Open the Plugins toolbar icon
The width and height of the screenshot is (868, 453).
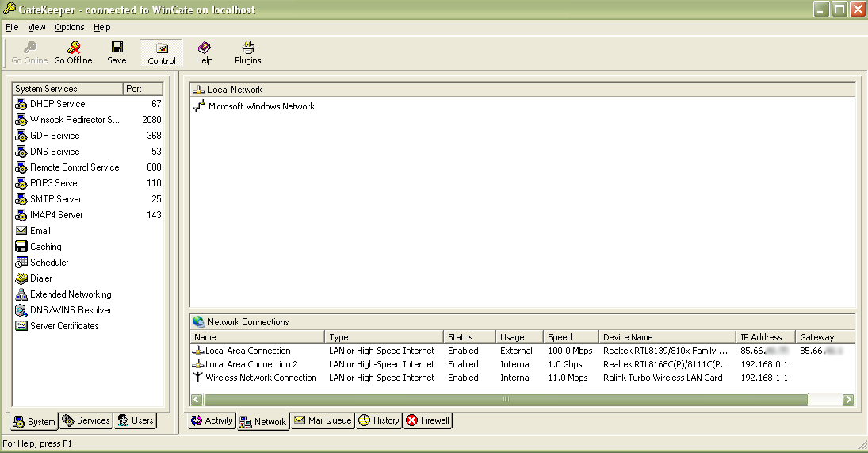click(248, 47)
